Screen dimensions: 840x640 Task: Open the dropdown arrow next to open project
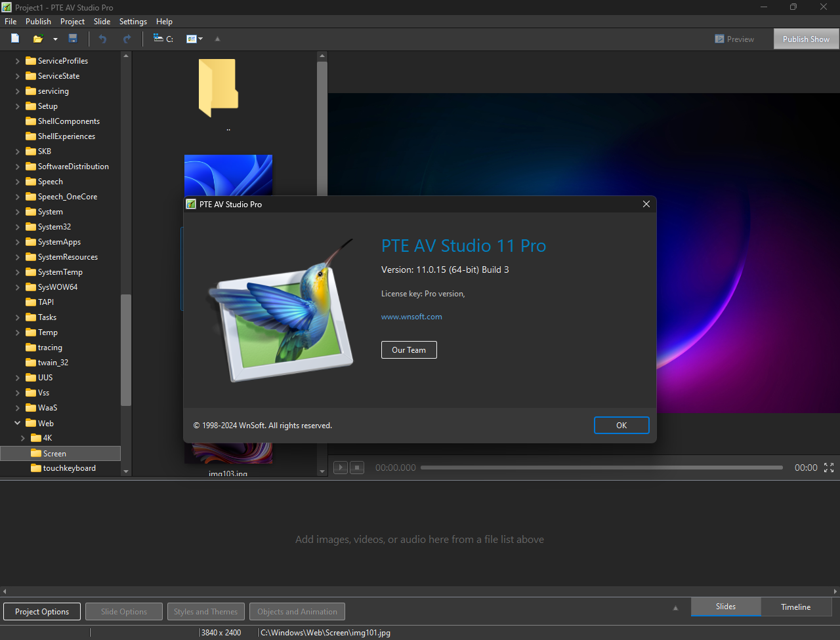[55, 39]
